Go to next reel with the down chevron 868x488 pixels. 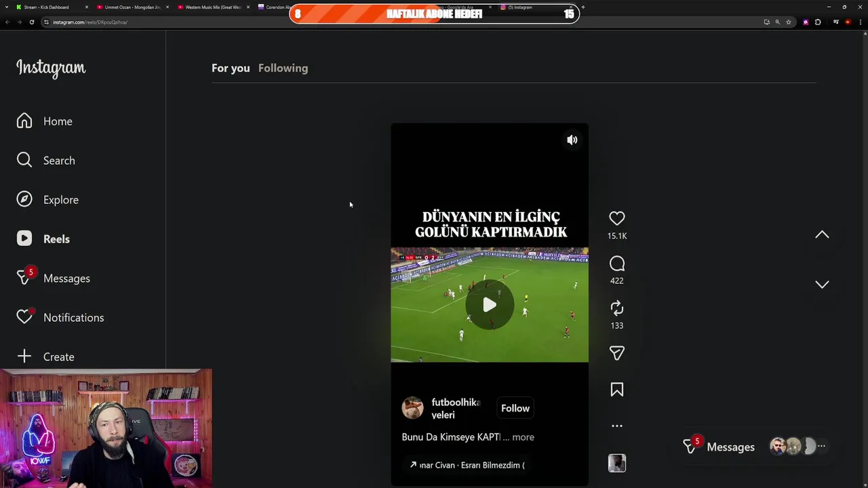pos(822,284)
